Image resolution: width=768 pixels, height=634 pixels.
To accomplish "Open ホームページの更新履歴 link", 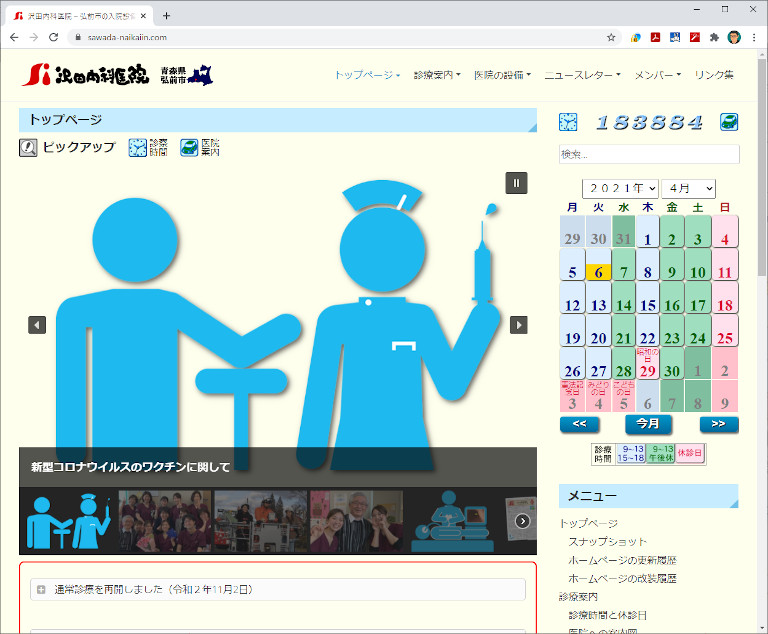I will pyautogui.click(x=622, y=560).
